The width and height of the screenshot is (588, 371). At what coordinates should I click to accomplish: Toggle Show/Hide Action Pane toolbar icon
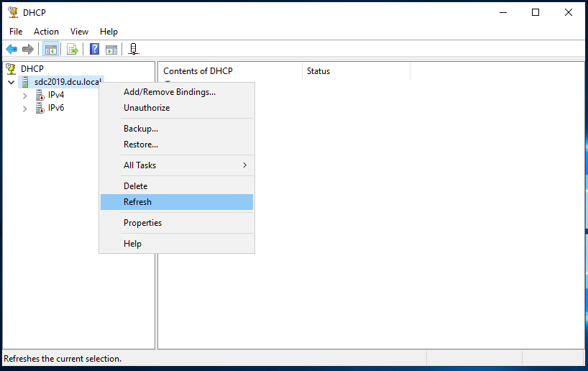pos(111,49)
